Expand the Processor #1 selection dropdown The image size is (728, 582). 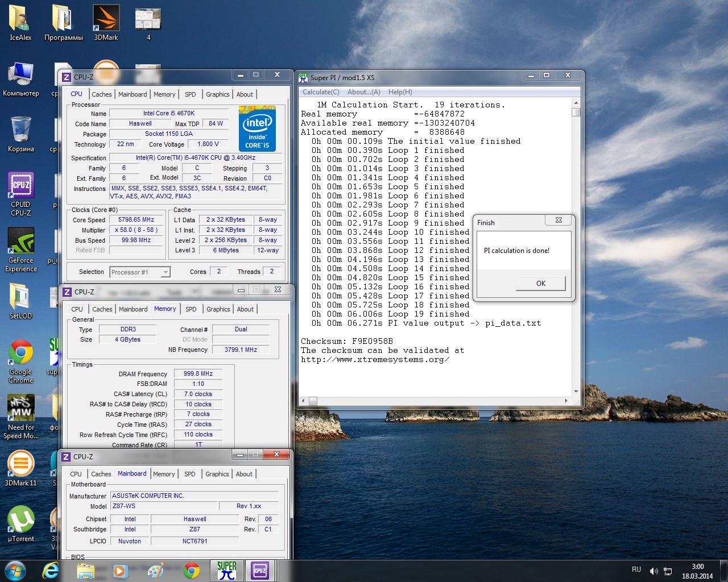(x=166, y=272)
